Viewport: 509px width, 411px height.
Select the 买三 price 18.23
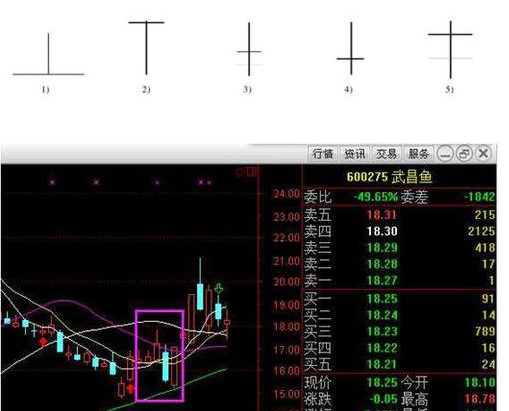tap(382, 331)
